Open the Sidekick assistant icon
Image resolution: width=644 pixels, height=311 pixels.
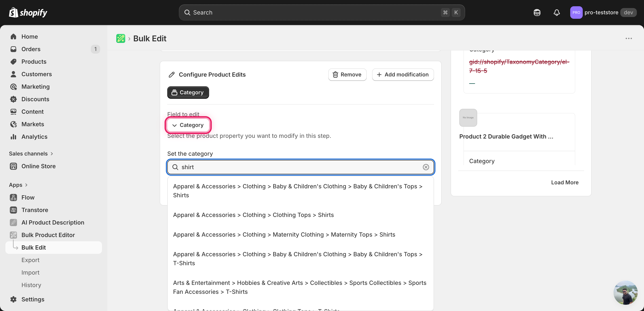(x=537, y=13)
